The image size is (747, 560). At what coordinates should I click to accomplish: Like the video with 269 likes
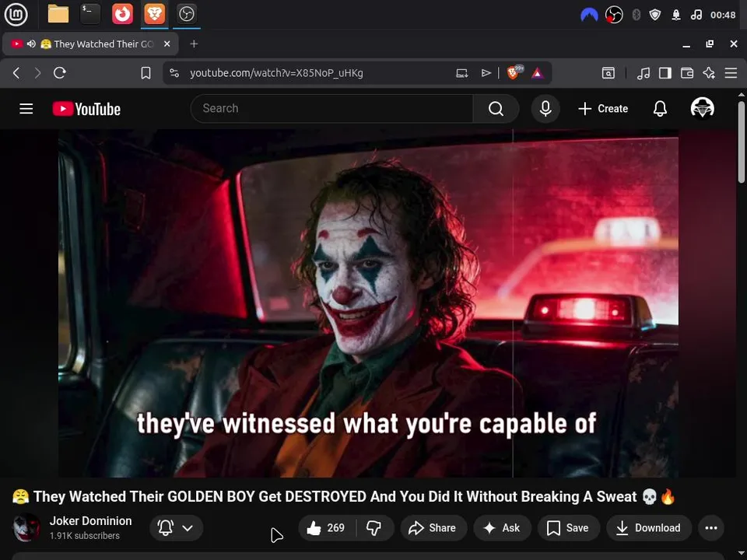(x=327, y=527)
